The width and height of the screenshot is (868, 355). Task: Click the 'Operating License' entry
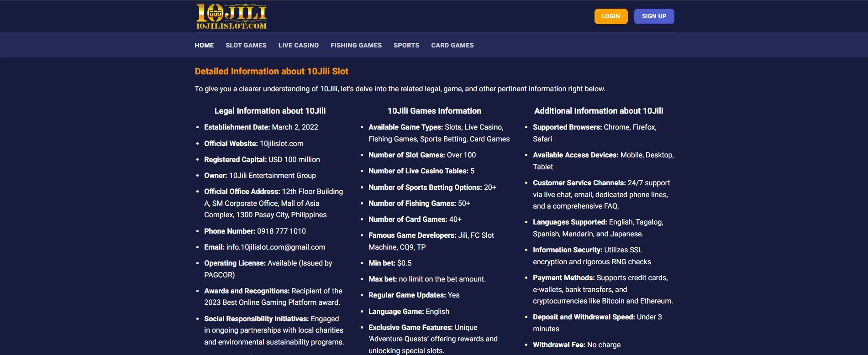268,269
